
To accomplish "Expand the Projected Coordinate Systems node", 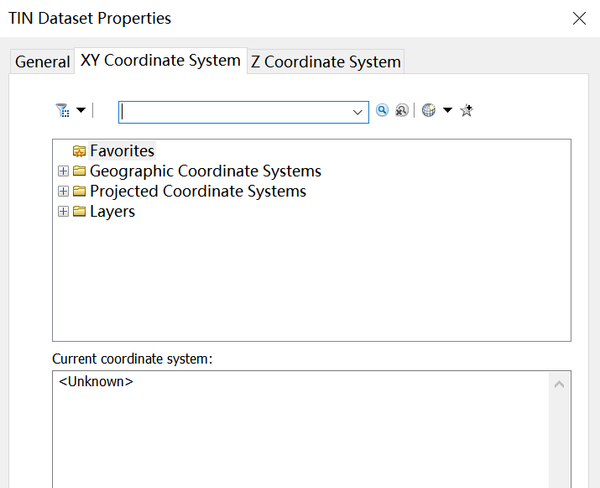I will pos(64,191).
